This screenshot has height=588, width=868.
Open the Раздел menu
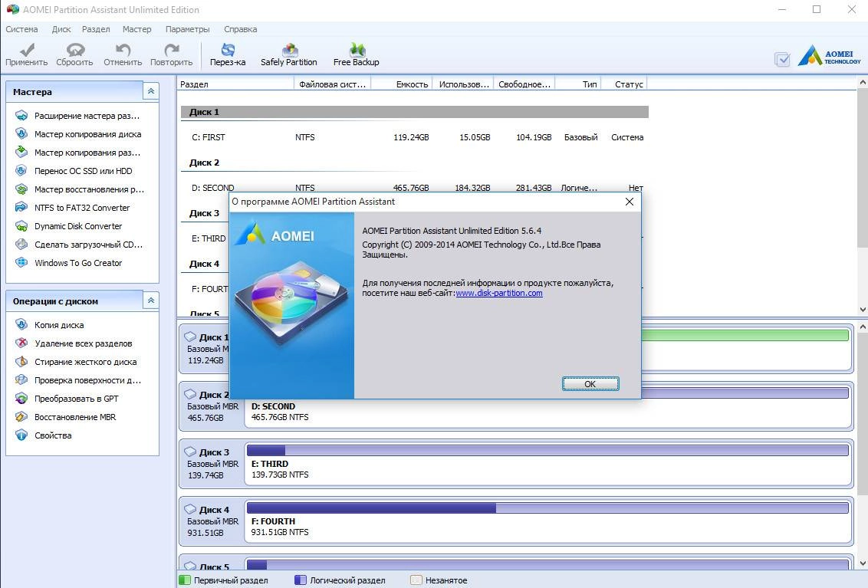(96, 29)
